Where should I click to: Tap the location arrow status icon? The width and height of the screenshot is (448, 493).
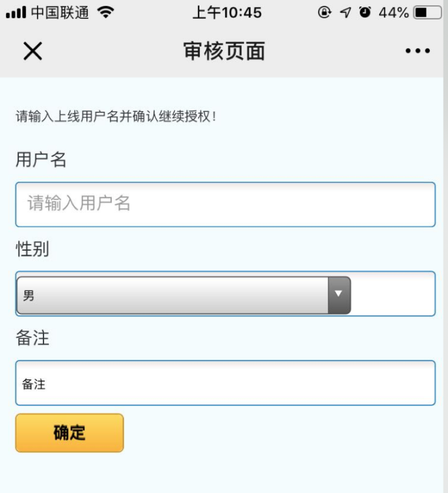click(345, 12)
